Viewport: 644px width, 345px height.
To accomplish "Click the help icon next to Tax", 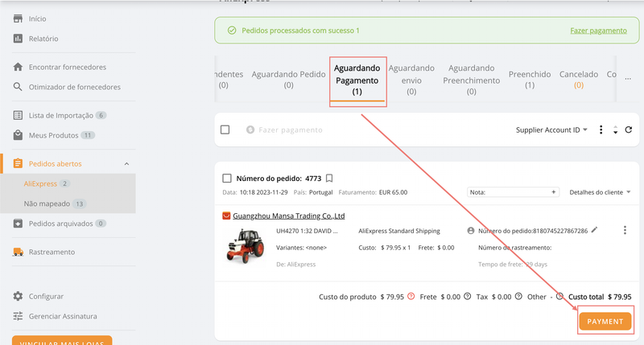I will [519, 297].
